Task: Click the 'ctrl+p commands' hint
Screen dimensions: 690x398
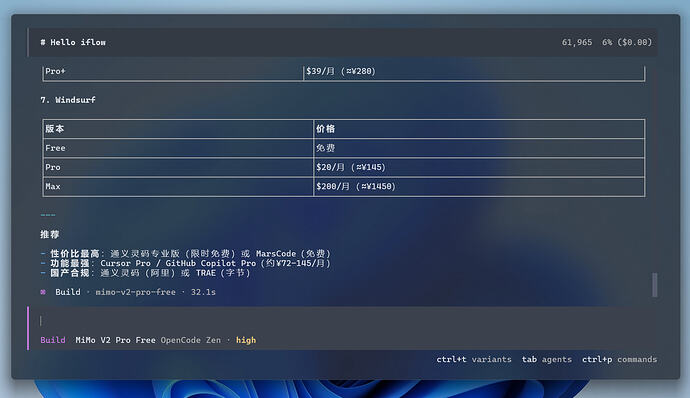Action: (x=619, y=359)
